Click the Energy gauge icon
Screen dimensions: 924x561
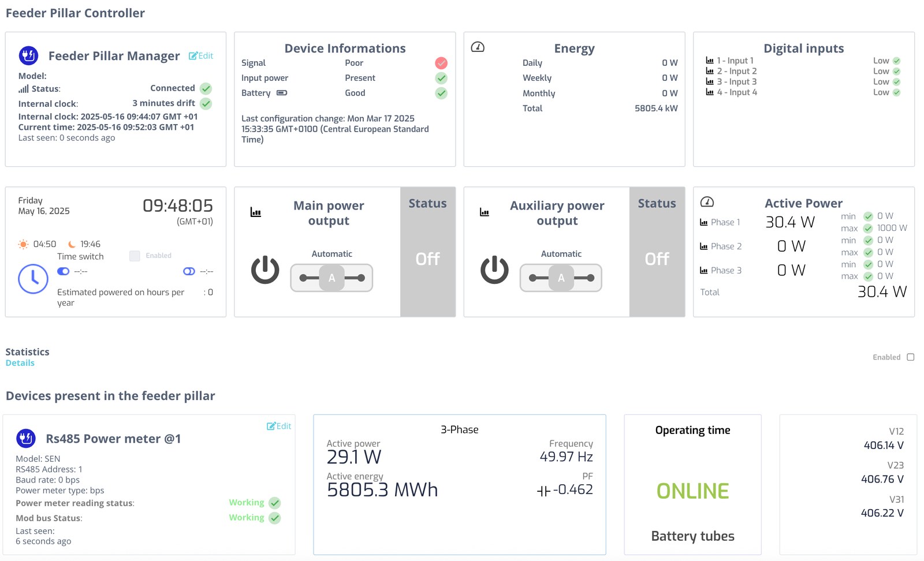[478, 47]
